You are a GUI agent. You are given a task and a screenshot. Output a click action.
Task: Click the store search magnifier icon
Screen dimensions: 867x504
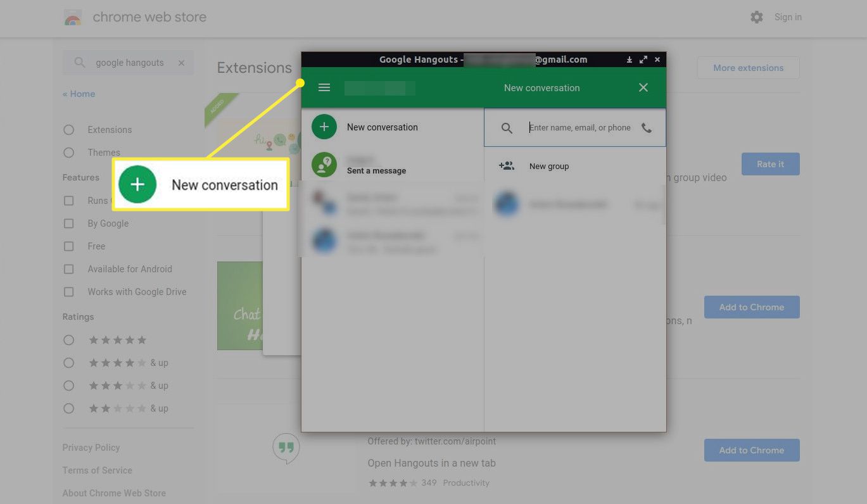point(80,63)
